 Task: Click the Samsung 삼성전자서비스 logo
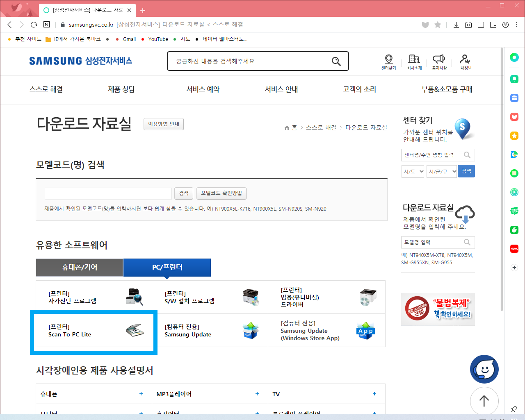pos(80,61)
